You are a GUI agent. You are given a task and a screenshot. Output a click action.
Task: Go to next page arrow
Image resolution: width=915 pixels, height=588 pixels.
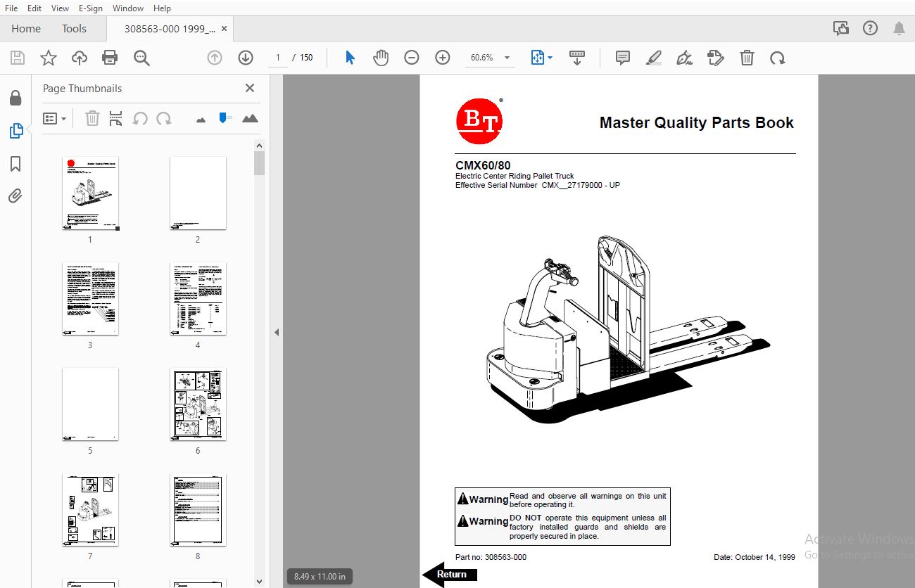[245, 58]
